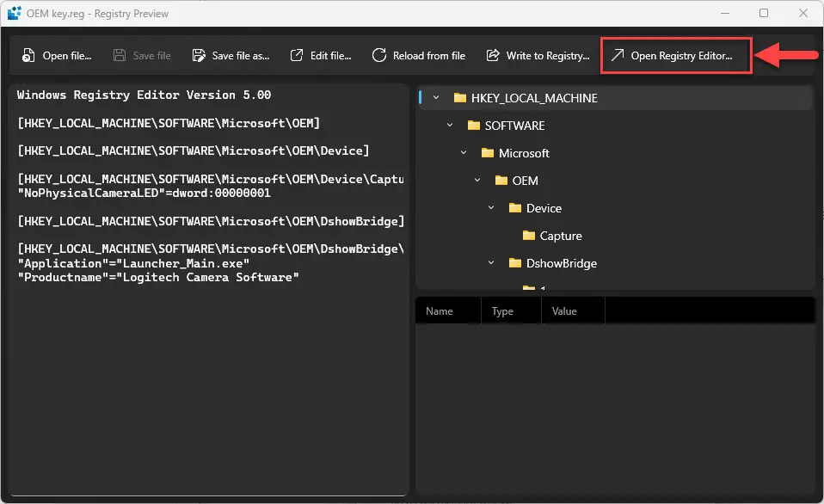824x504 pixels.
Task: Select the DshowBridge key label in tree
Action: click(x=562, y=263)
